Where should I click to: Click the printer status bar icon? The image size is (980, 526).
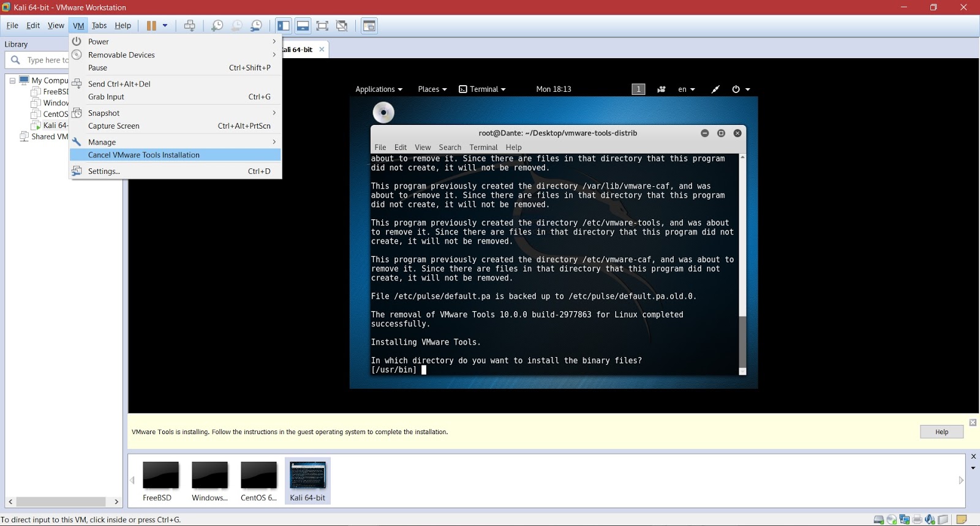pos(918,520)
